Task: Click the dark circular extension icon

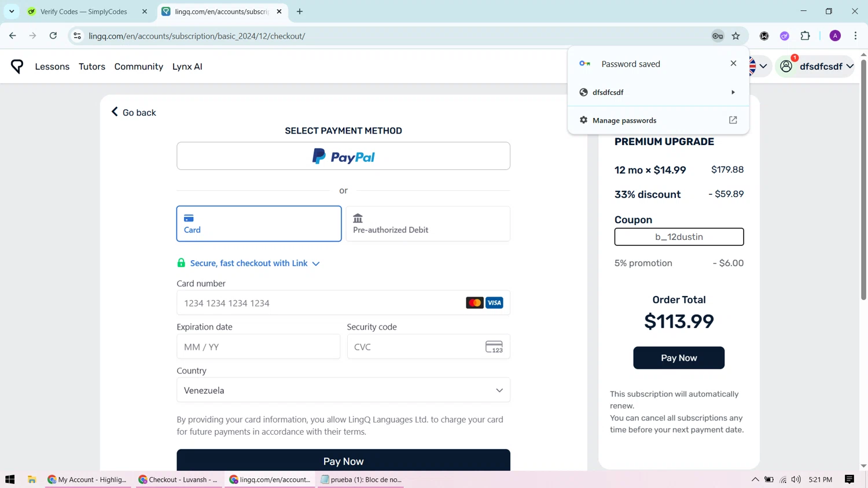Action: [764, 36]
